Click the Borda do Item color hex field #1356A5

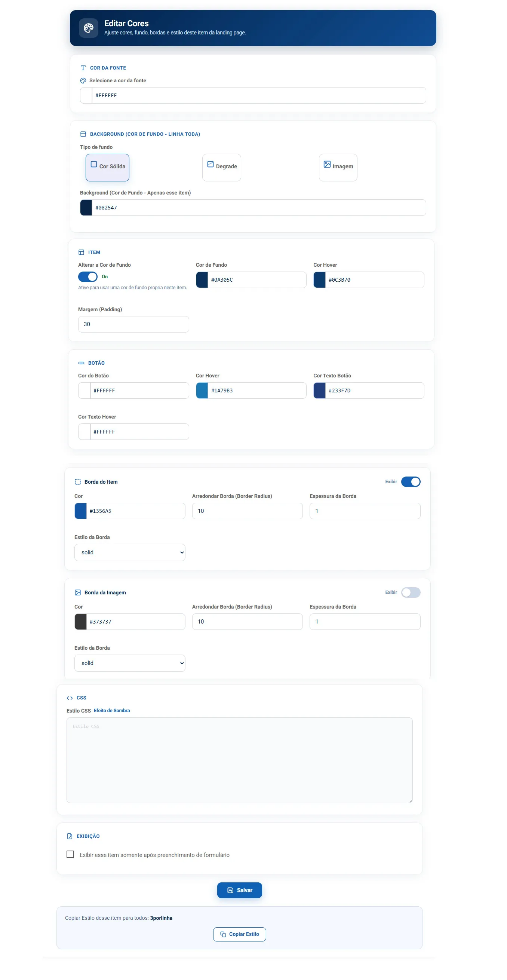pos(136,511)
